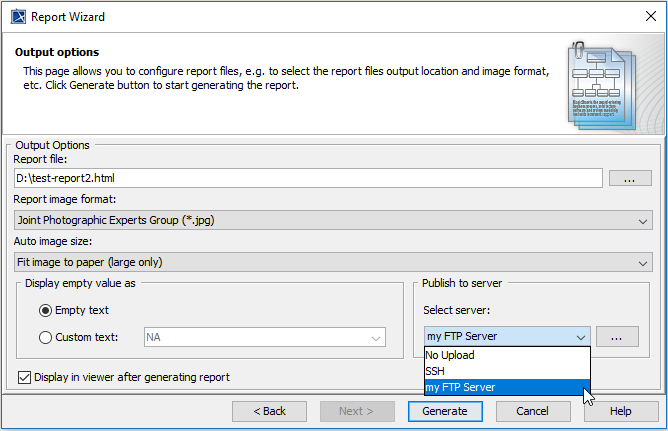Open Help for the wizard
The image size is (668, 431).
620,411
